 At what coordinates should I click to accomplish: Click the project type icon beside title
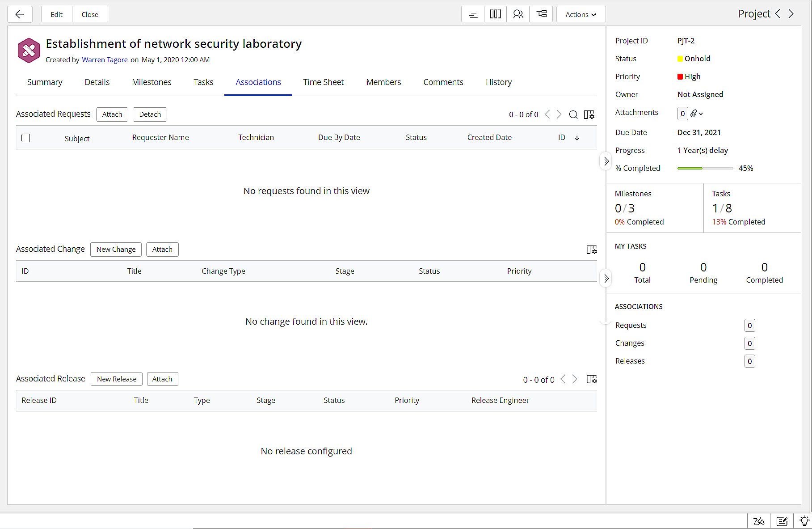[x=29, y=50]
